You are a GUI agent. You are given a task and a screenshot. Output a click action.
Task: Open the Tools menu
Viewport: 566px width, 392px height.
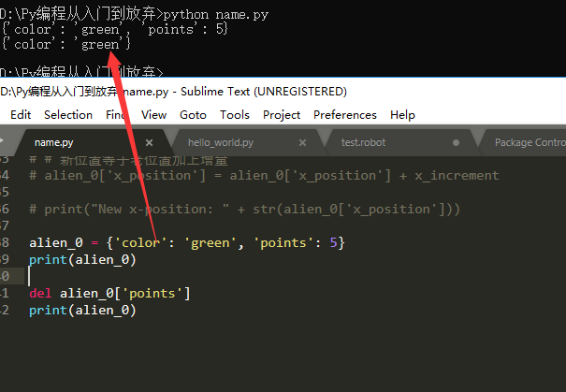(235, 115)
